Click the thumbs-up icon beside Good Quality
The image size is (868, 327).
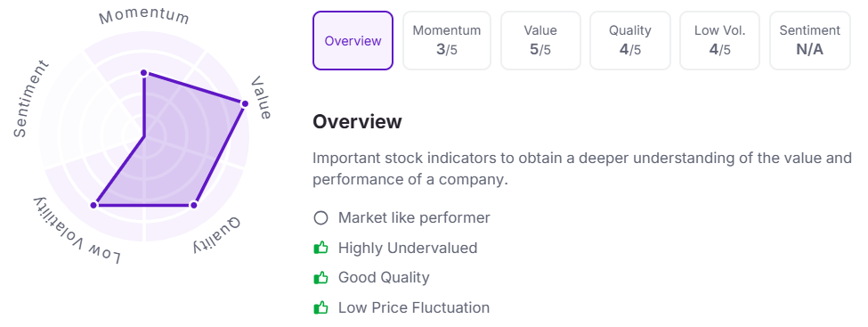pos(320,277)
